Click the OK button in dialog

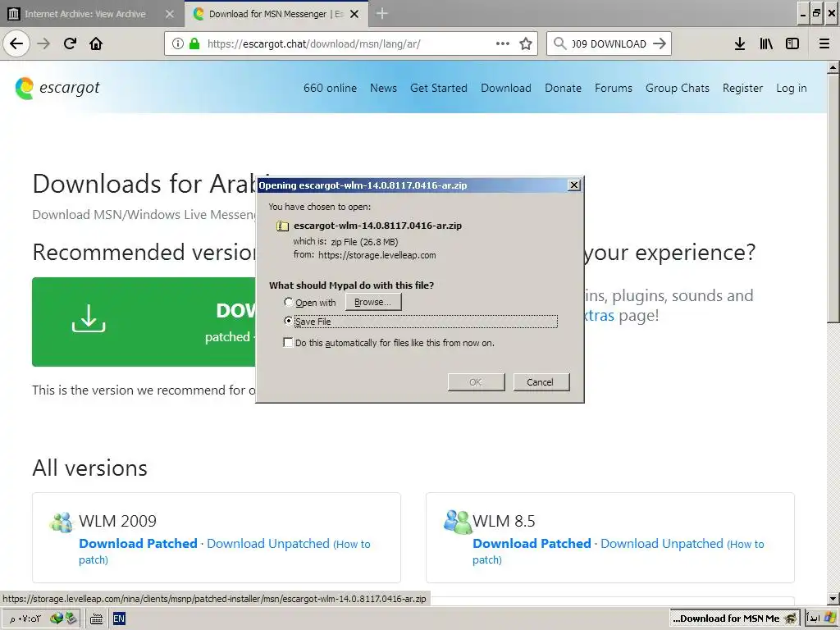click(476, 382)
